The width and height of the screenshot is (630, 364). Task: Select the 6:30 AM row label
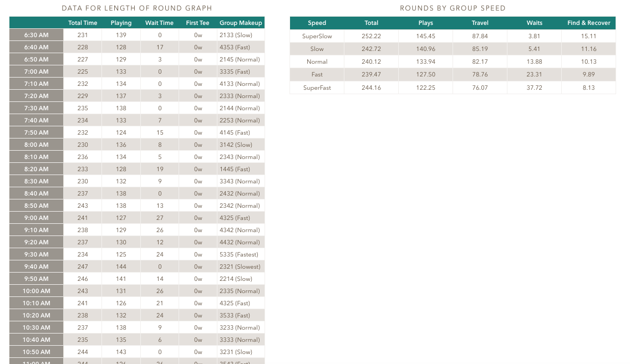37,35
